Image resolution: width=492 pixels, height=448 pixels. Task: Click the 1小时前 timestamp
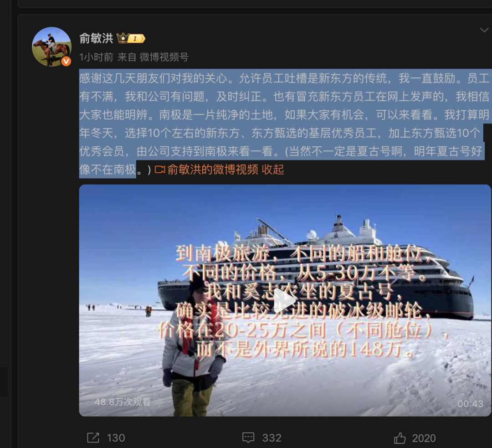click(96, 57)
